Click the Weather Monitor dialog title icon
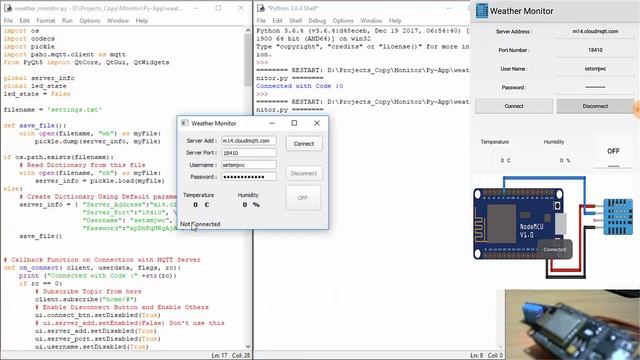 (x=185, y=123)
